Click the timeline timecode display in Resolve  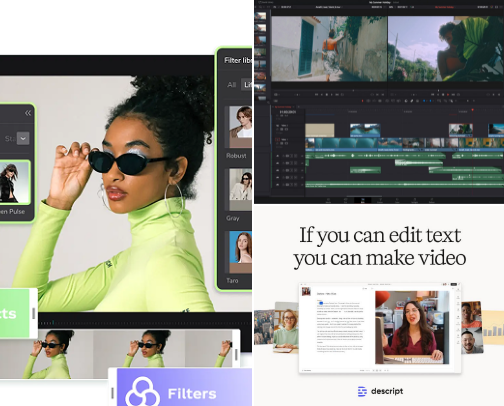(x=287, y=112)
